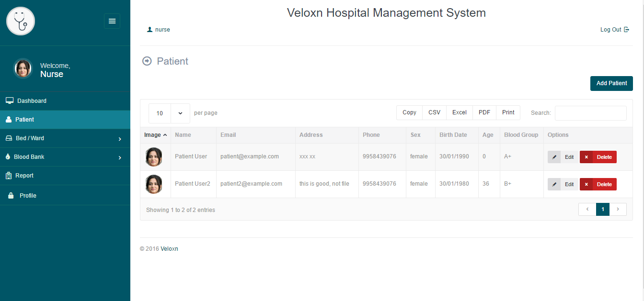Click the Profile lock icon
The image size is (644, 301).
(x=11, y=196)
